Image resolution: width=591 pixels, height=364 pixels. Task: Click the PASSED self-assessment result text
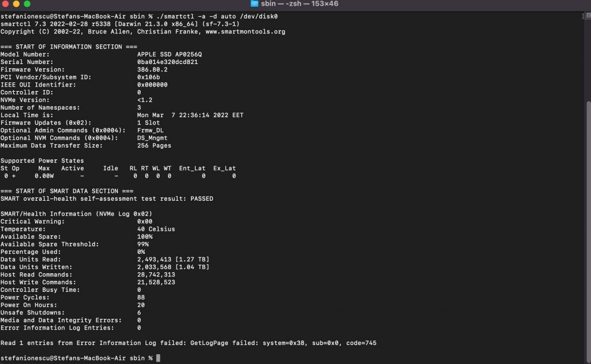200,198
